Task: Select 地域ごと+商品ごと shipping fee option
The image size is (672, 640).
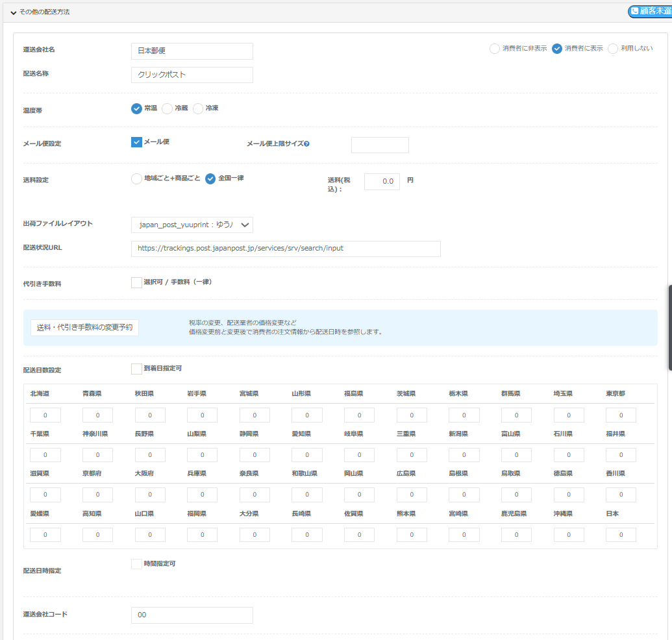Action: (x=136, y=179)
